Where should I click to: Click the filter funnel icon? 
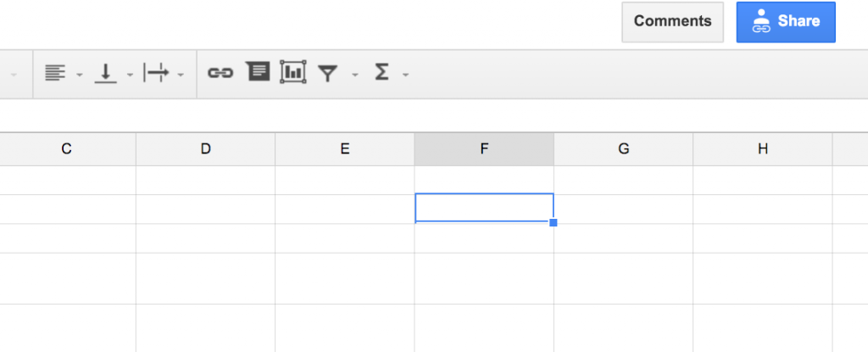[x=328, y=73]
